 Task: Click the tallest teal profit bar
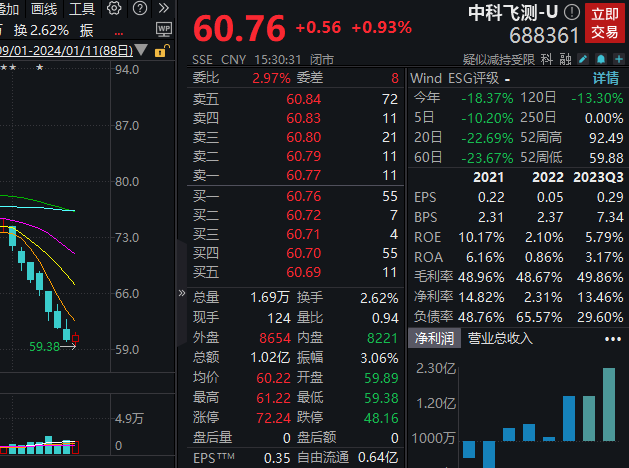609,404
